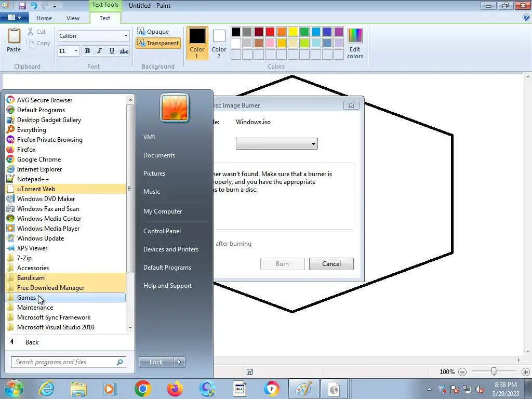Click the Search programs and files box
532x399 pixels.
tap(68, 362)
